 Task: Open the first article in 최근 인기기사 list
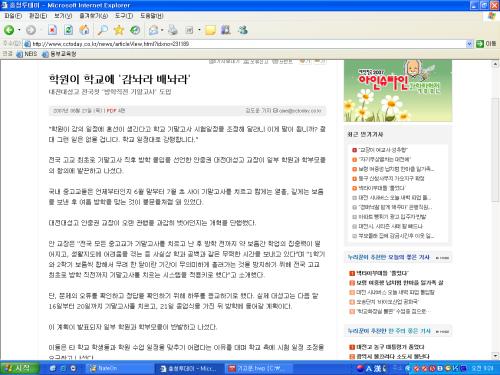383,150
